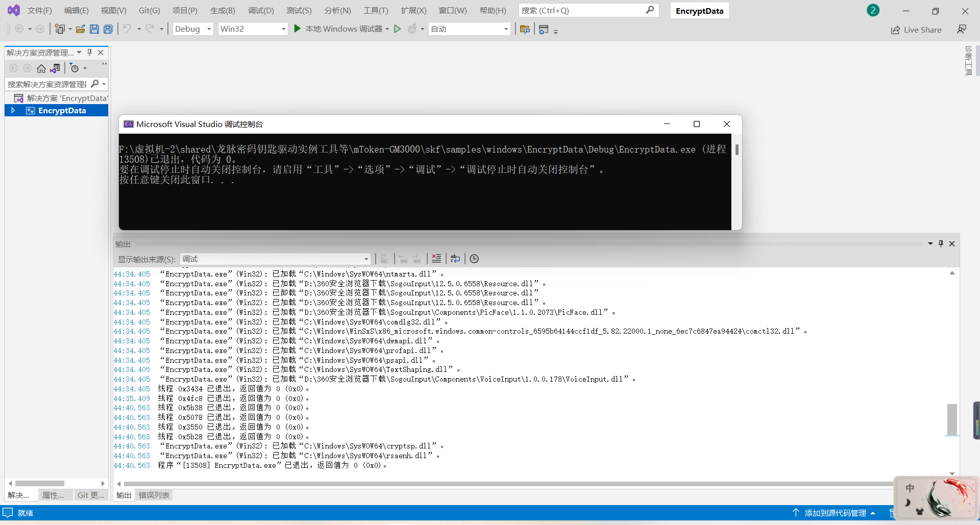Click the Redo arrow icon

(x=150, y=29)
